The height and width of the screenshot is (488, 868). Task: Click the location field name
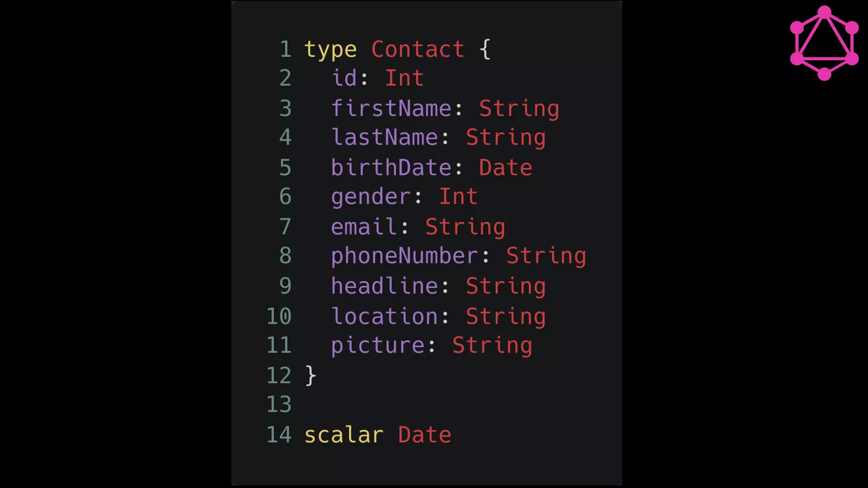tap(384, 316)
